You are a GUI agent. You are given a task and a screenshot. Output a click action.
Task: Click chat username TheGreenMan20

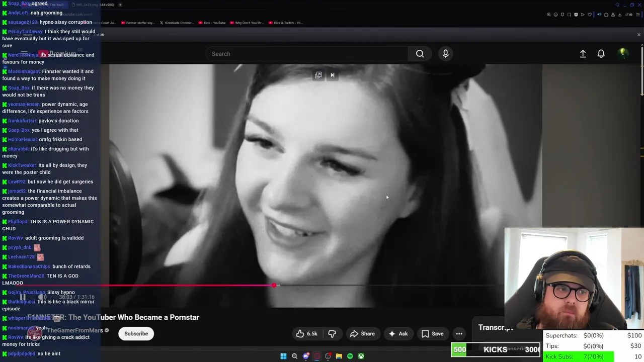point(26,276)
